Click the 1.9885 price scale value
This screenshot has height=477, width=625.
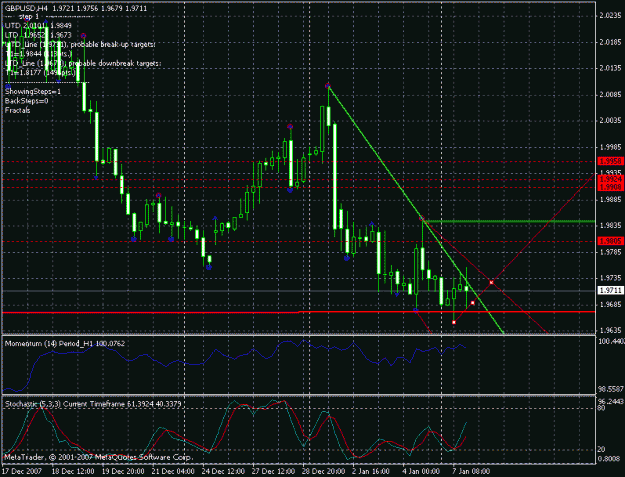tap(610, 199)
